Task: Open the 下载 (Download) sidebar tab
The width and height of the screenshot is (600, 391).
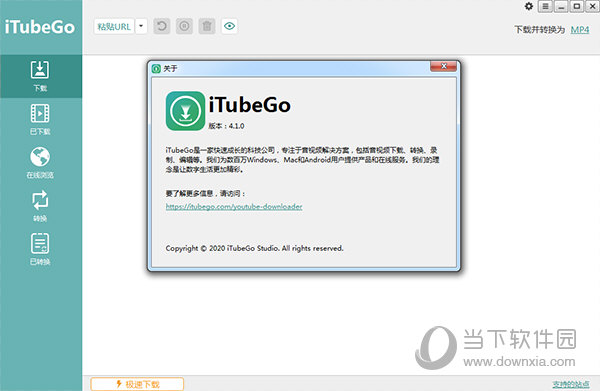Action: pyautogui.click(x=40, y=76)
